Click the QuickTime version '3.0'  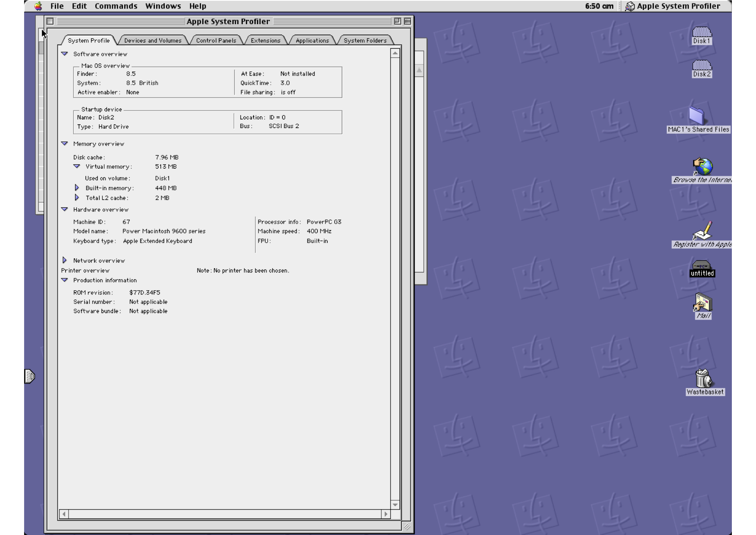point(285,83)
